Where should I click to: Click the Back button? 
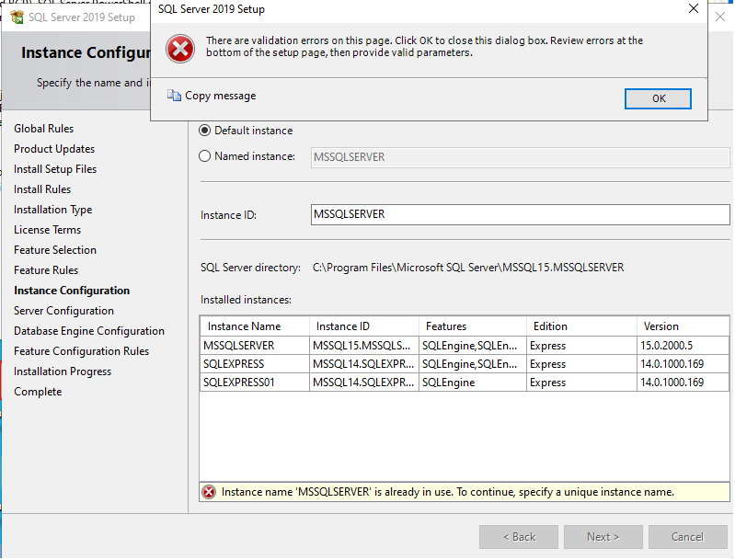(x=519, y=537)
